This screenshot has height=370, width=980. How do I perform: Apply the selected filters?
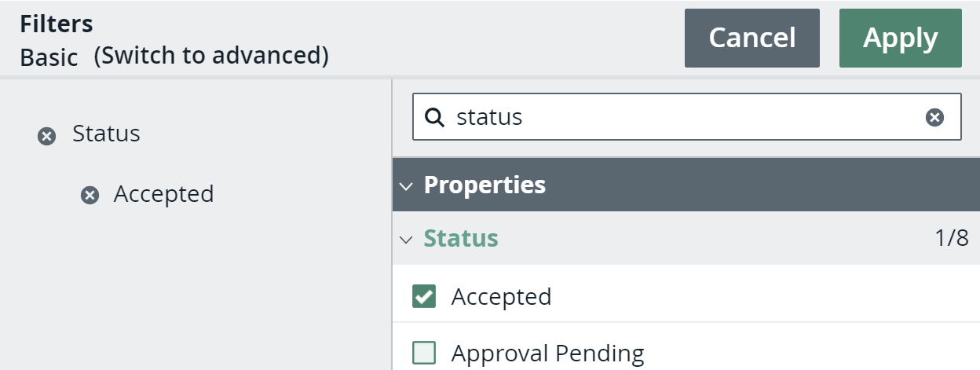click(x=900, y=38)
